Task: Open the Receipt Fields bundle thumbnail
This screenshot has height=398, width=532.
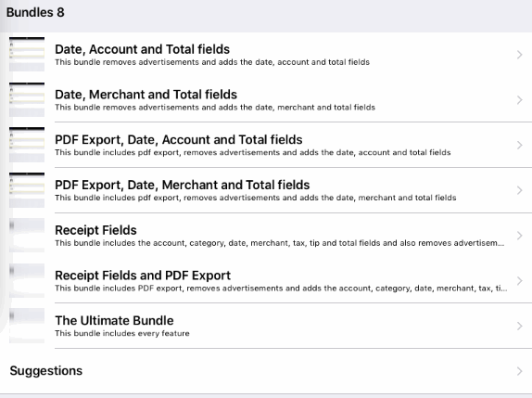Action: click(x=27, y=235)
